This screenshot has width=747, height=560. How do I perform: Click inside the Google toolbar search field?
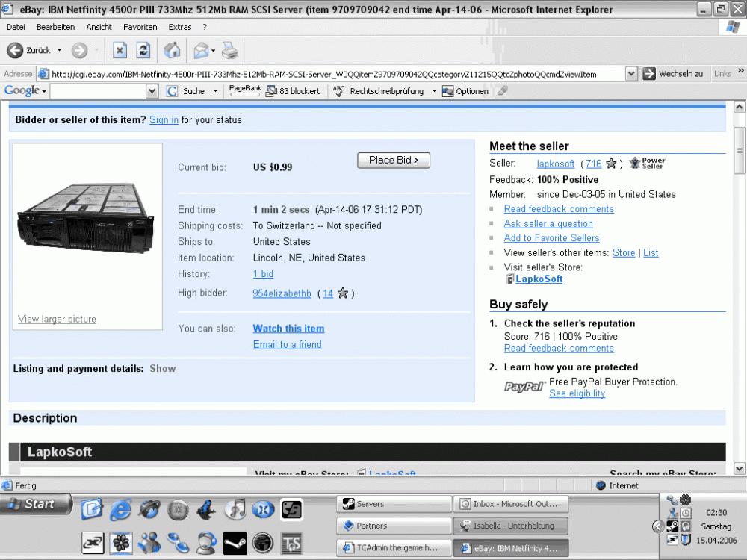(x=97, y=91)
